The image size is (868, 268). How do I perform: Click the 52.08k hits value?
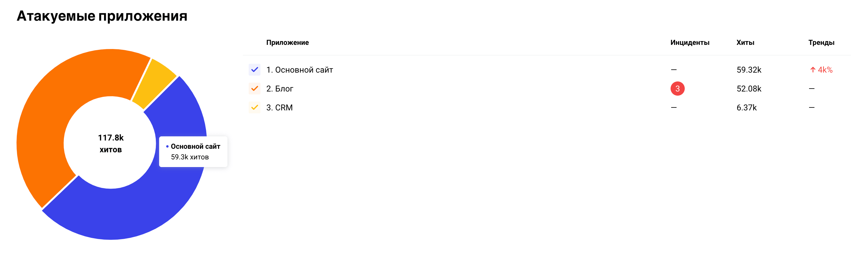pyautogui.click(x=749, y=89)
